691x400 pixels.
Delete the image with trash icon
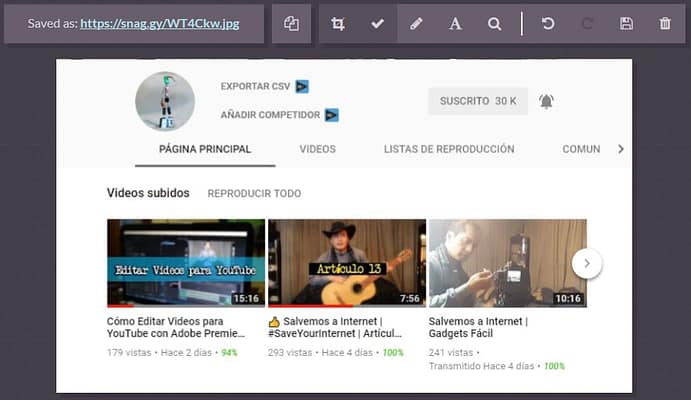click(x=665, y=24)
